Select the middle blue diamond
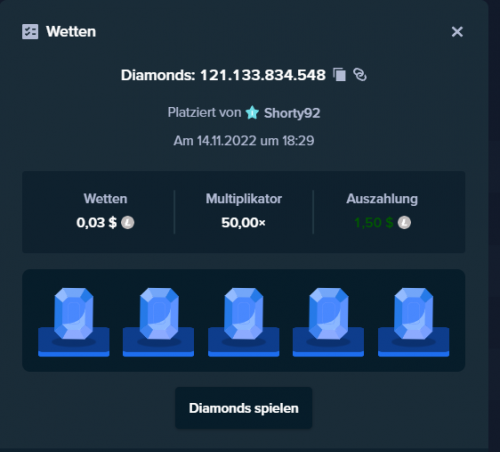Viewport: 500px width, 452px height. [x=244, y=314]
